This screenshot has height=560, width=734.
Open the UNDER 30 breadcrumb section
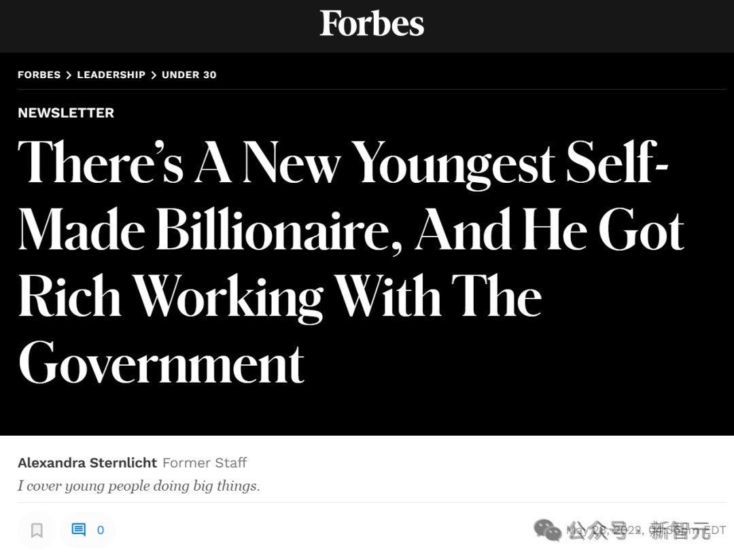[189, 75]
